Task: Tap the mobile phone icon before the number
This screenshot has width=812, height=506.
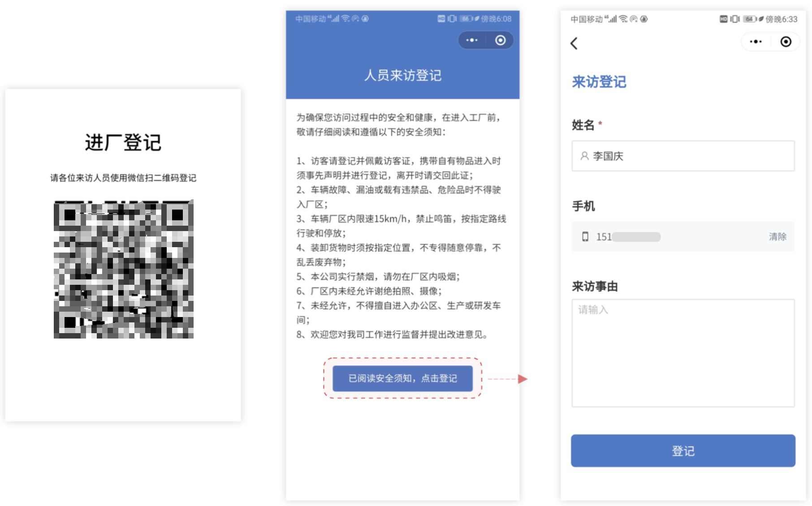Action: pyautogui.click(x=585, y=237)
